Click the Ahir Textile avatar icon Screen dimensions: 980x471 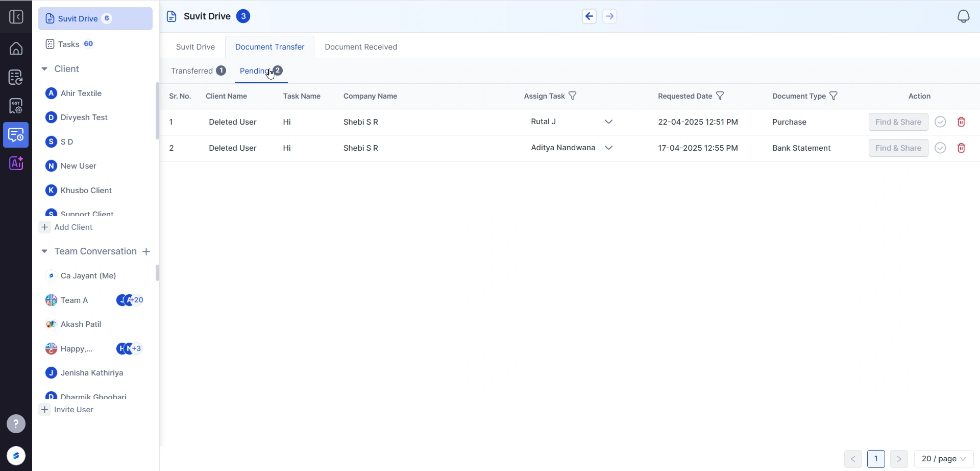[x=51, y=93]
